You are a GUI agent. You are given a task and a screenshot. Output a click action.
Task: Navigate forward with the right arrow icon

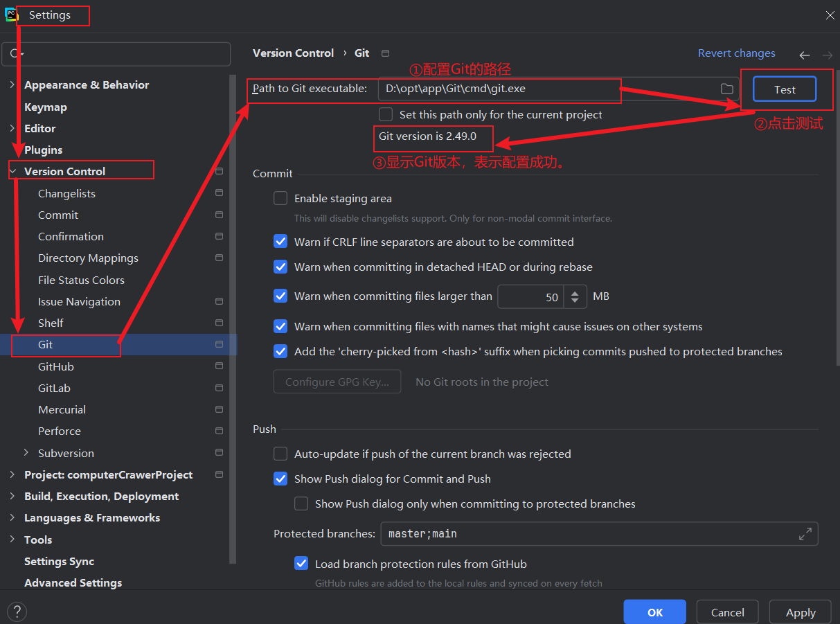click(828, 55)
